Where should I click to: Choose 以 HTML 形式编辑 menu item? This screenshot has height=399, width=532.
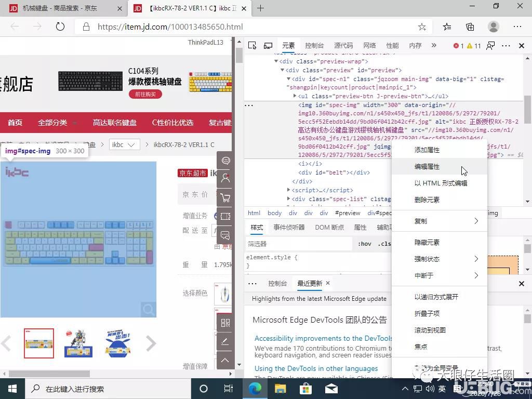point(440,183)
